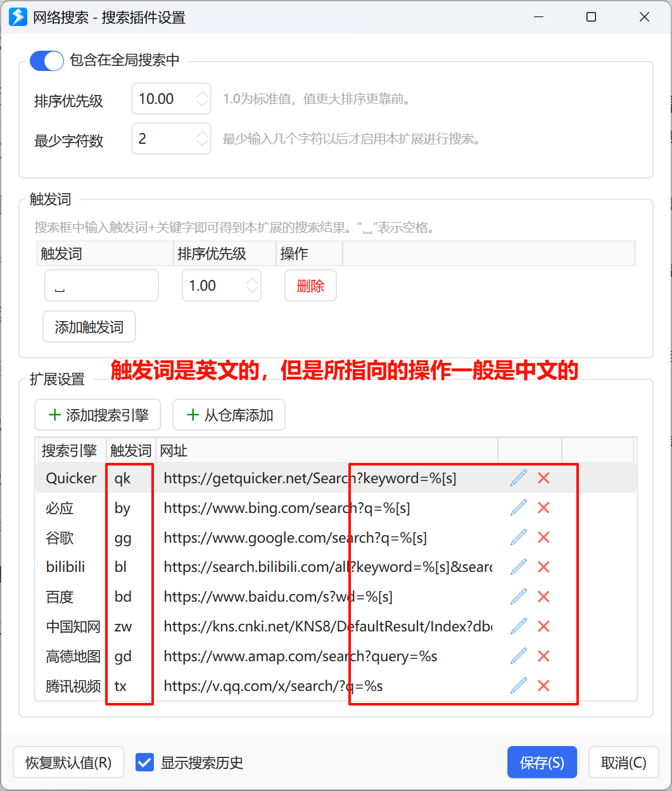The width and height of the screenshot is (672, 791).
Task: Click the 最少字符数 spinner arrows
Action: (202, 139)
